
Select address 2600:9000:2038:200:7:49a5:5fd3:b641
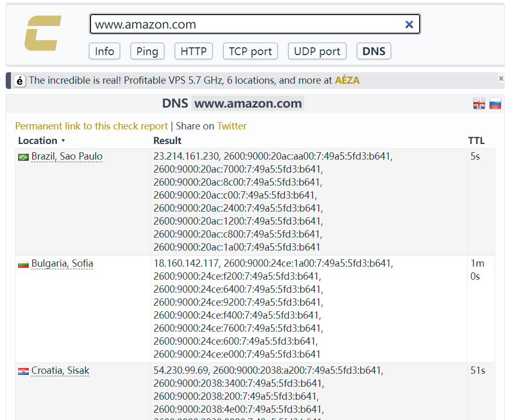pos(235,396)
